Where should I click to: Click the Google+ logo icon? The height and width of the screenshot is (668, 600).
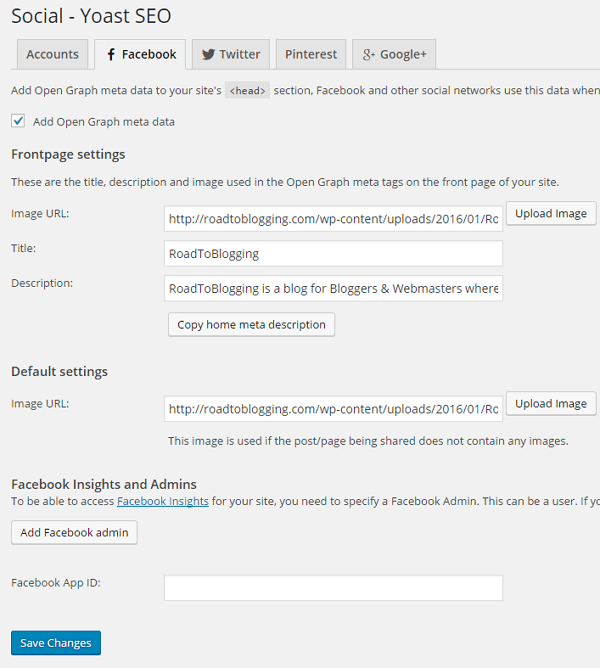[x=369, y=55]
